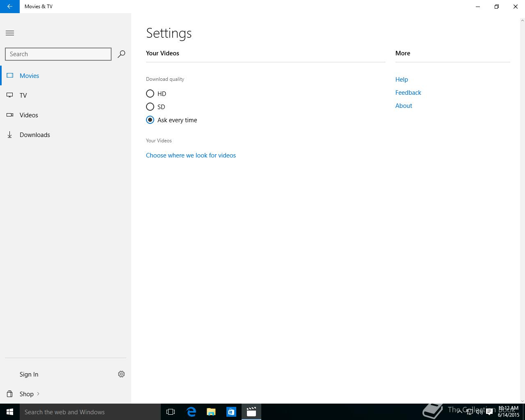
Task: Go to TV section
Action: pyautogui.click(x=66, y=95)
